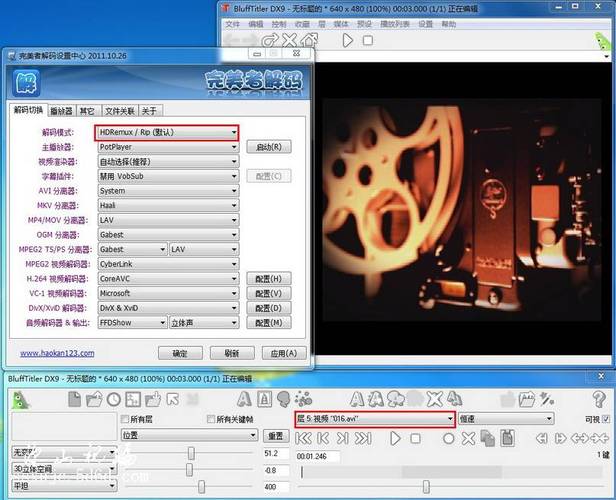Click the 确定 button in the decoder dialog

point(180,353)
